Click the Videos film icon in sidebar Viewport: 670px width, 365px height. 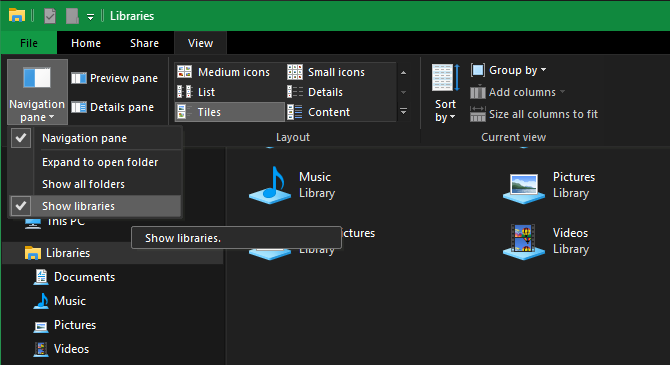coord(41,349)
